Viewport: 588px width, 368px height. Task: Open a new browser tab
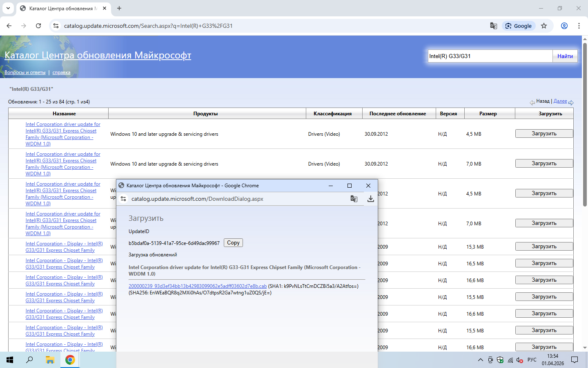coord(119,8)
